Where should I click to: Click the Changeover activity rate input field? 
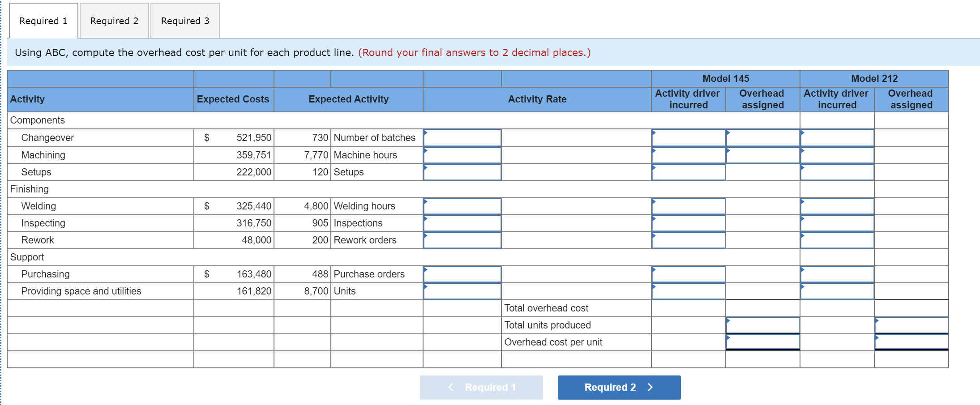tap(462, 137)
